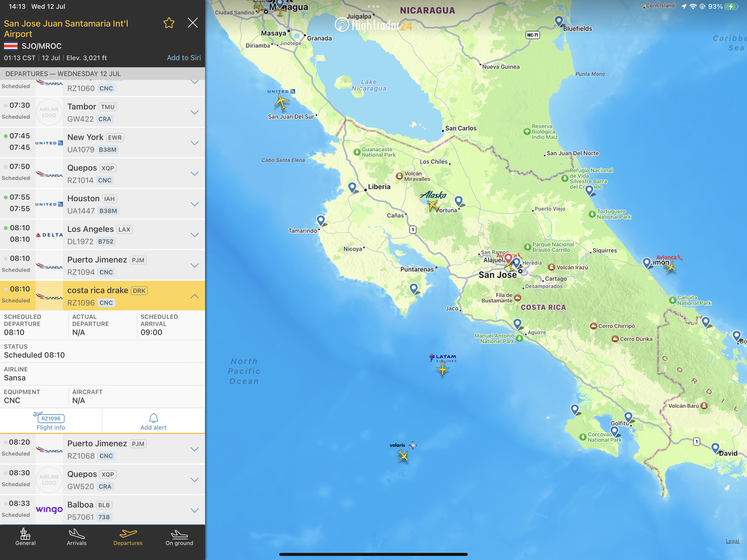Expand the Puerto Jimenez RZ1094 departure
747x560 pixels.
click(x=102, y=265)
